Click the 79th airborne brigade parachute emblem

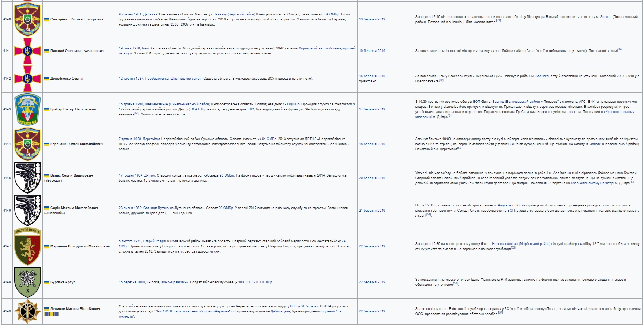[27, 109]
